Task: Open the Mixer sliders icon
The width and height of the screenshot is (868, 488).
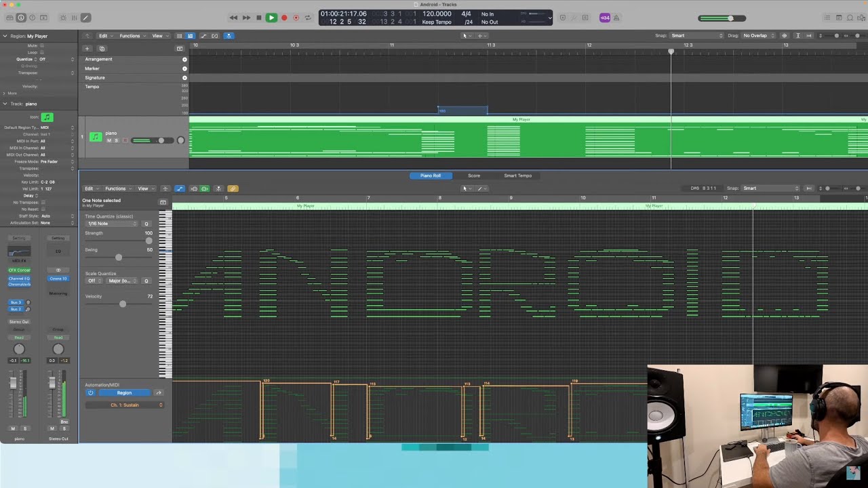Action: point(75,18)
